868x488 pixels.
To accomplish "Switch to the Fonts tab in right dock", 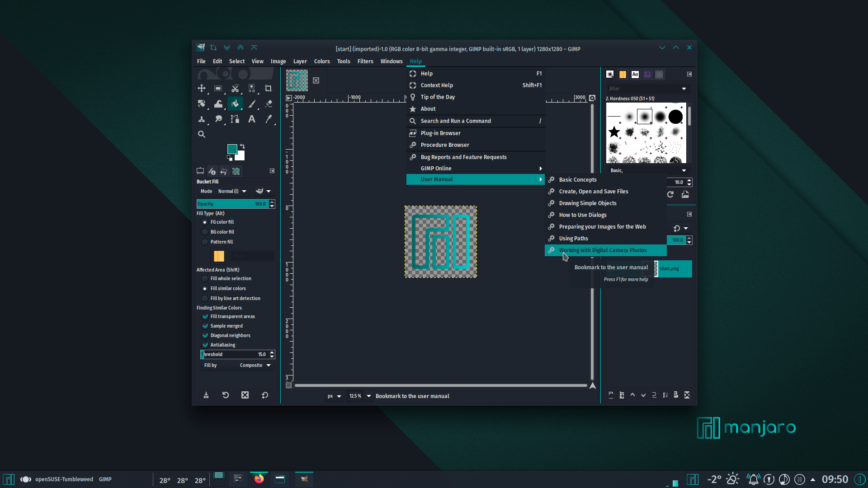I will (x=635, y=75).
